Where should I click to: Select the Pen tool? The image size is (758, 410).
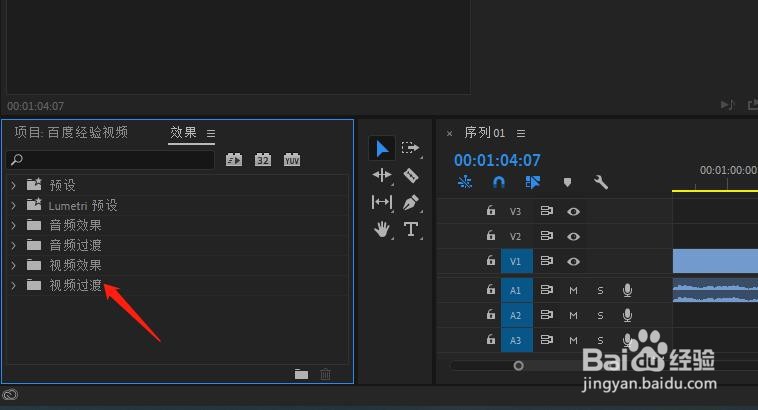410,202
